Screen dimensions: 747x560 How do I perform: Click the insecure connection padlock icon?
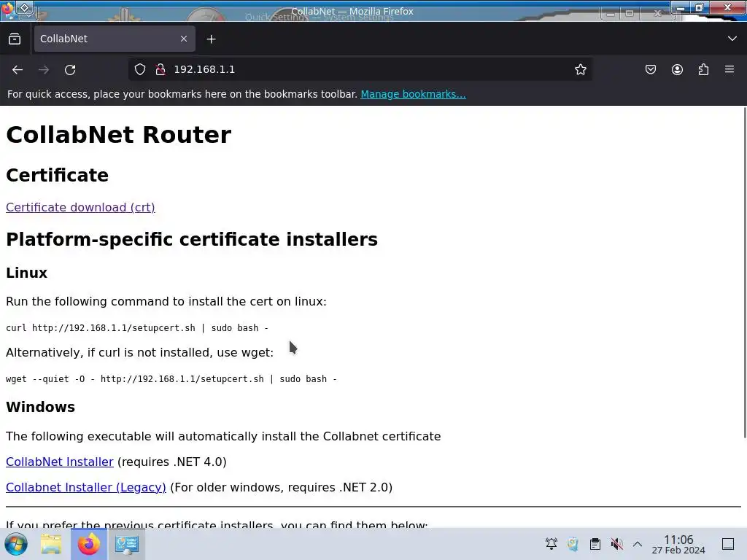(x=160, y=69)
